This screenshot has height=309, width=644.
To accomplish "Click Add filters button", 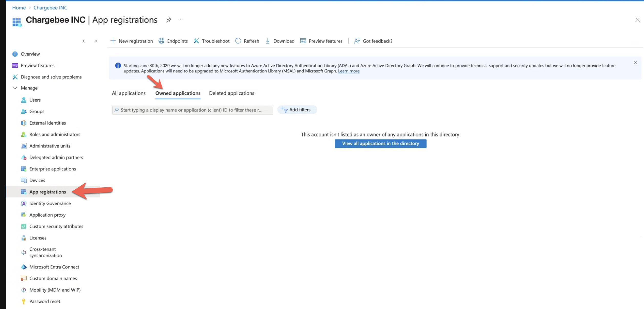I will pos(297,110).
